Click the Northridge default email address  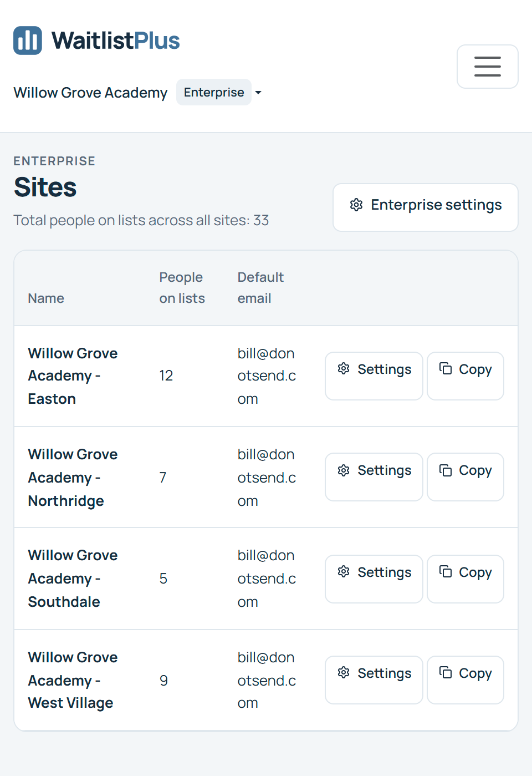point(267,478)
